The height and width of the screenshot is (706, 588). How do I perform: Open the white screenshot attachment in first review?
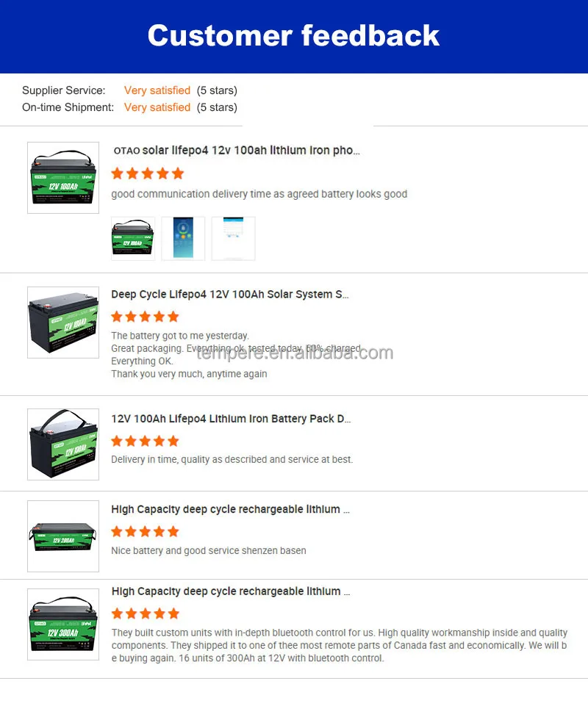234,239
